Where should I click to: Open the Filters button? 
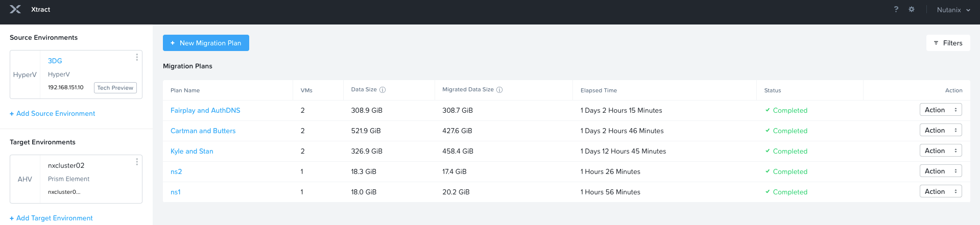(x=948, y=43)
